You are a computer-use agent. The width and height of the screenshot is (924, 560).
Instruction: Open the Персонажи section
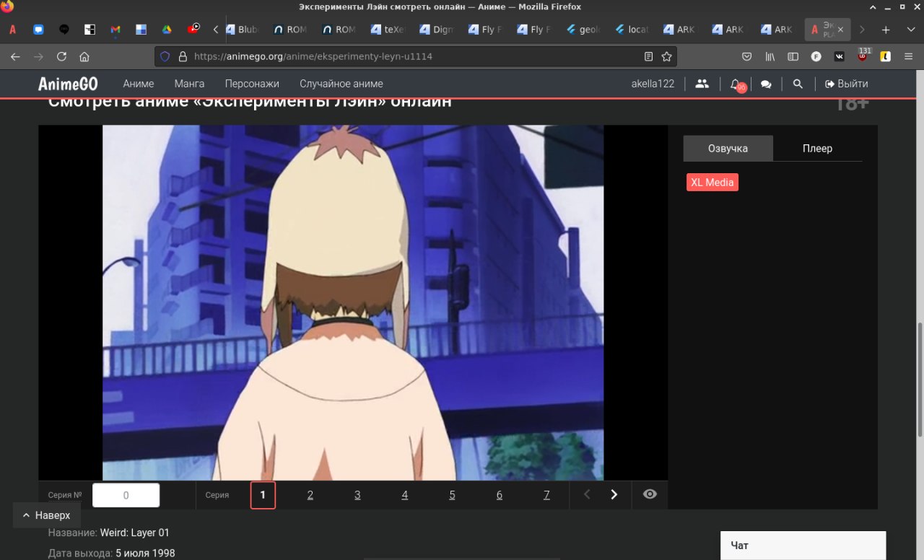click(252, 84)
